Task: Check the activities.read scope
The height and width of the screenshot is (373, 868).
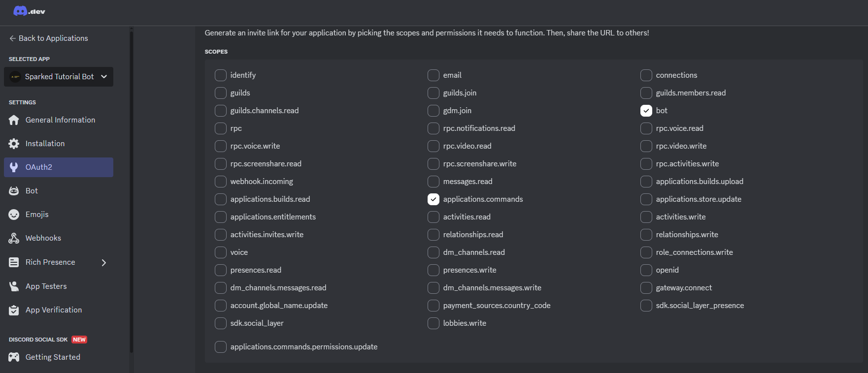Action: (x=434, y=217)
